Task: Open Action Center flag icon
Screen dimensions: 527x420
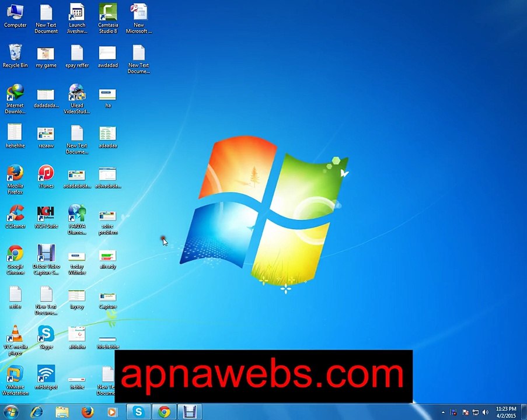Action: click(466, 412)
